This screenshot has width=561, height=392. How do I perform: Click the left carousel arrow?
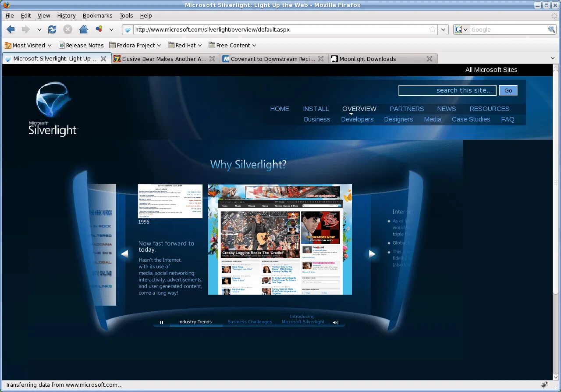click(124, 253)
